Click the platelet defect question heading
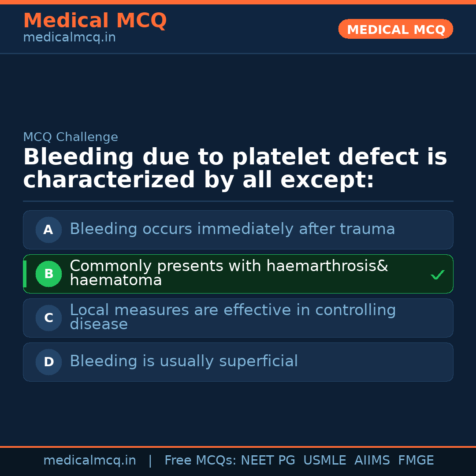 [235, 168]
